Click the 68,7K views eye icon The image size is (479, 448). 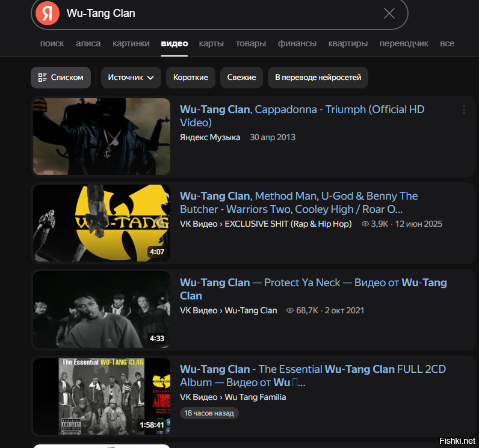pyautogui.click(x=290, y=311)
